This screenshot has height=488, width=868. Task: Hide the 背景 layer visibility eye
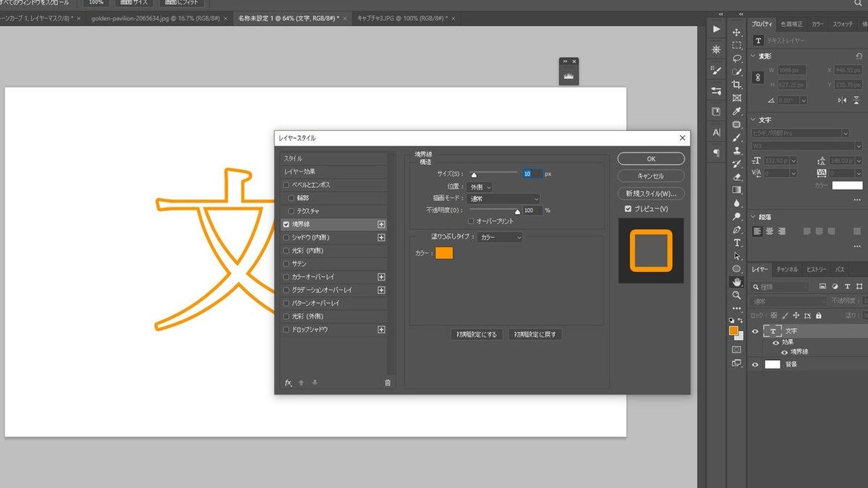tap(755, 364)
